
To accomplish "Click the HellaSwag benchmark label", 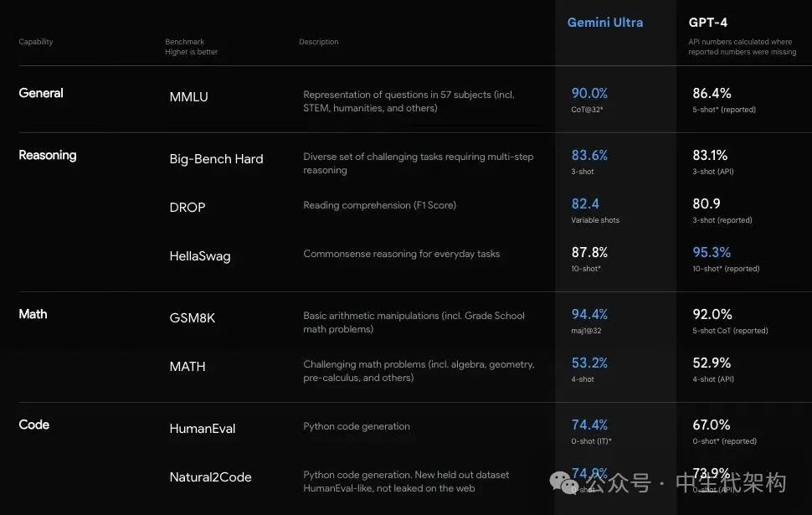I will (199, 256).
